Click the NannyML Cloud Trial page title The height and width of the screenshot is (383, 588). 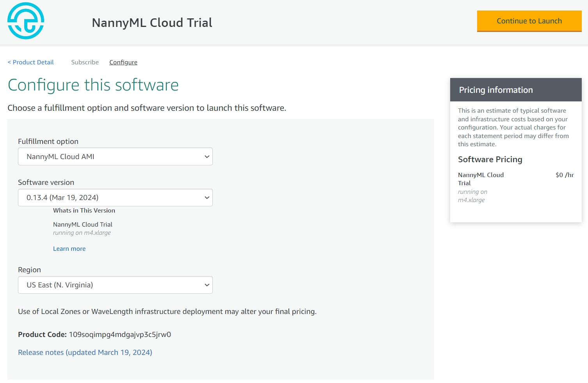(x=152, y=23)
